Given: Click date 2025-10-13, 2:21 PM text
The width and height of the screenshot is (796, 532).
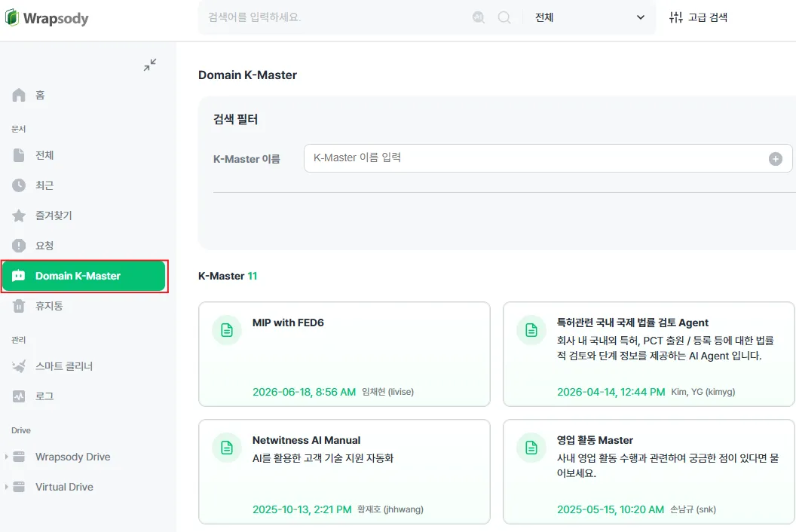Looking at the screenshot, I should pyautogui.click(x=302, y=509).
